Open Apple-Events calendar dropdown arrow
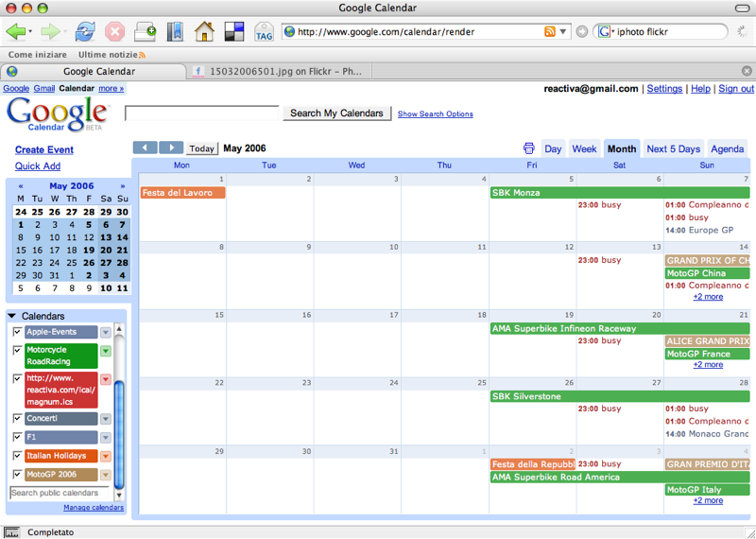The width and height of the screenshot is (756, 539). (x=106, y=333)
